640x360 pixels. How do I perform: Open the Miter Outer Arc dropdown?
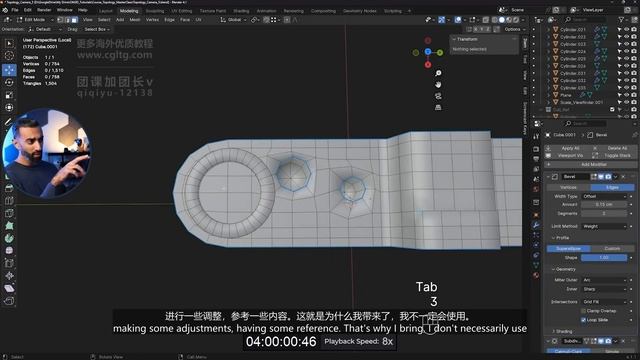[x=604, y=280]
